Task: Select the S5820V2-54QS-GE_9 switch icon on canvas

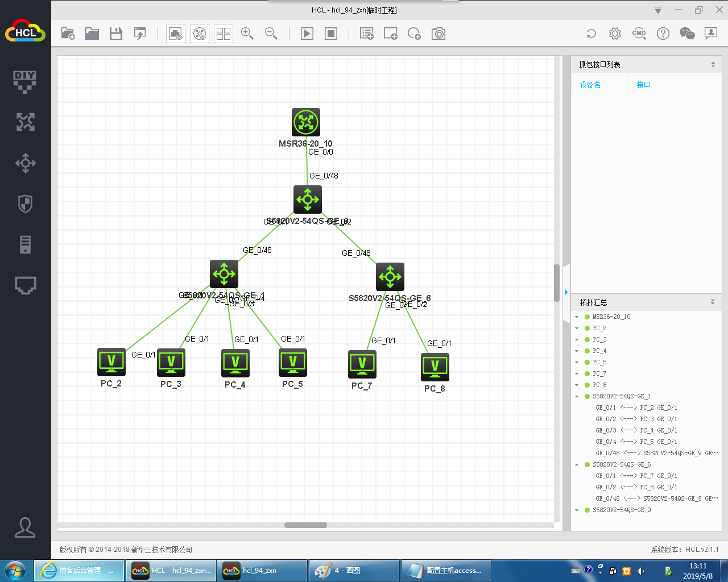Action: tap(308, 199)
